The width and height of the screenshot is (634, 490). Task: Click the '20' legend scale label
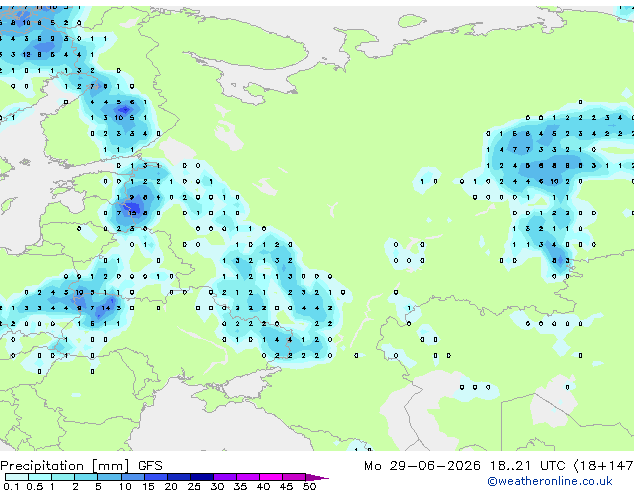(x=171, y=486)
